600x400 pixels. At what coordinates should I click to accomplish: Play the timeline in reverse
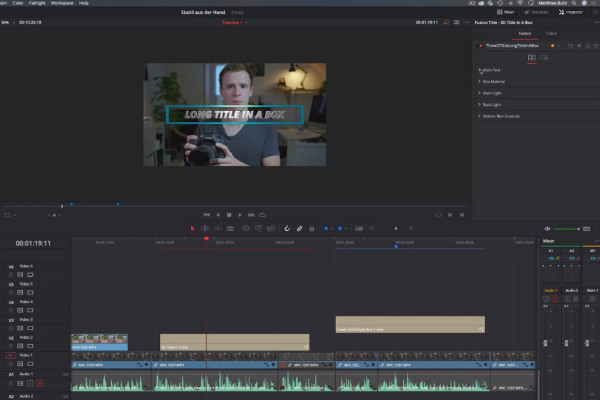coord(218,215)
